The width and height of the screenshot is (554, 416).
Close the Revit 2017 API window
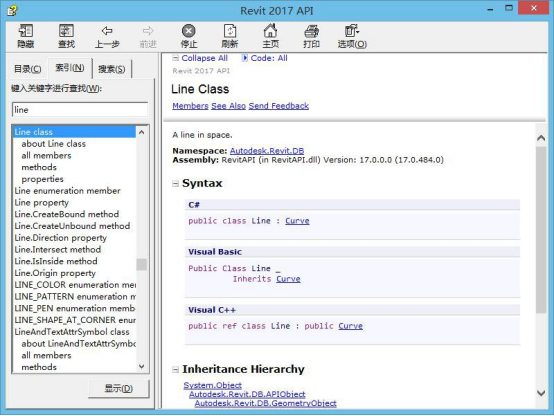[534, 8]
